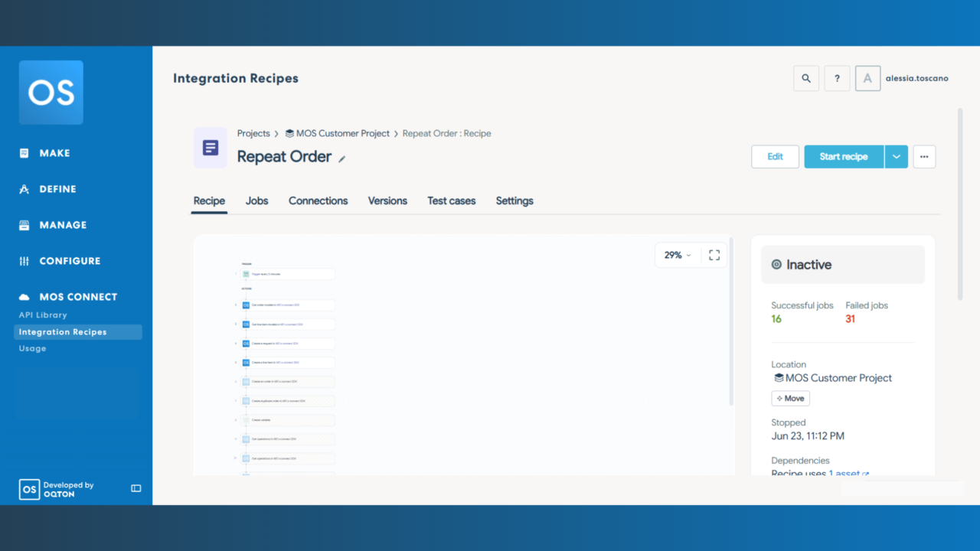Open MOS Customer Project breadcrumb link
The width and height of the screenshot is (980, 551).
point(343,133)
